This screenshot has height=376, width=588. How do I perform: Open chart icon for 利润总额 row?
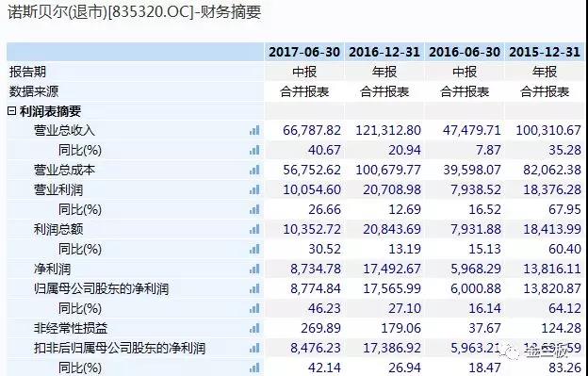[254, 229]
